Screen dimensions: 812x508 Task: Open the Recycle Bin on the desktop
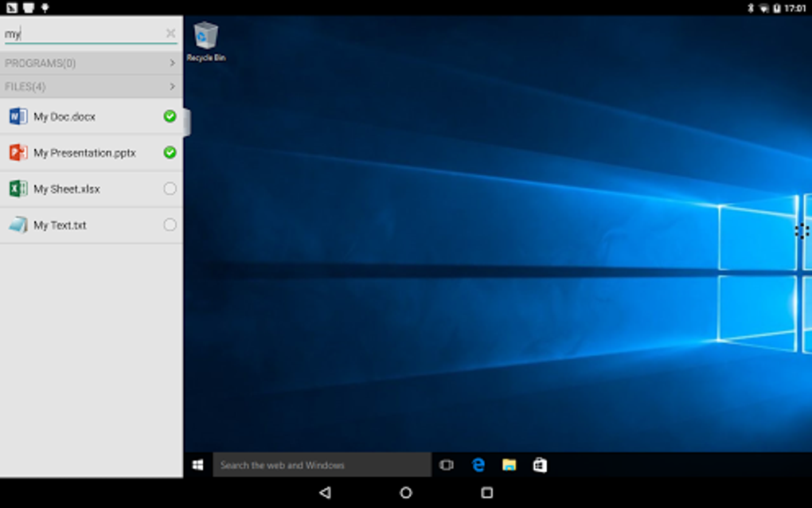(x=205, y=37)
